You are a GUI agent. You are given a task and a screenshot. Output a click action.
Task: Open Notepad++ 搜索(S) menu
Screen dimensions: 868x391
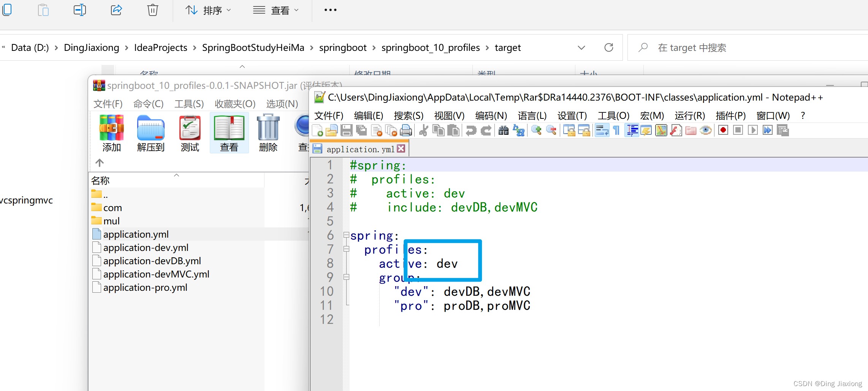(409, 115)
